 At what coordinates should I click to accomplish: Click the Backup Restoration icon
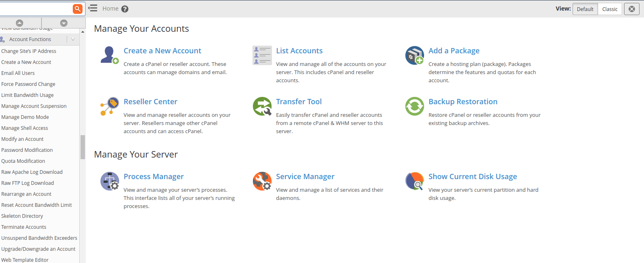click(414, 106)
